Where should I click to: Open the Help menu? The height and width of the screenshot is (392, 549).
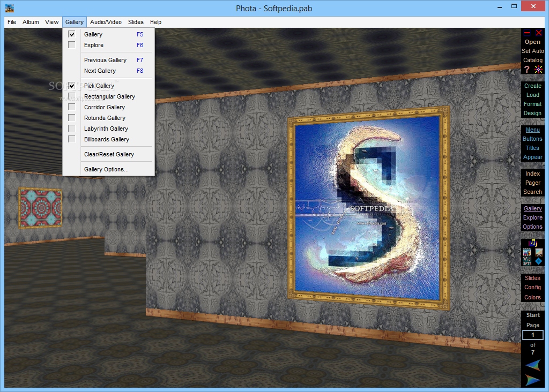click(156, 22)
